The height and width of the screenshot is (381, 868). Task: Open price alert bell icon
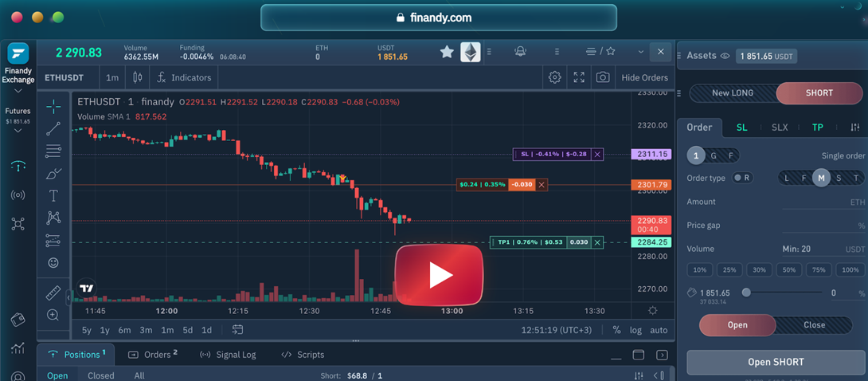[x=520, y=52]
